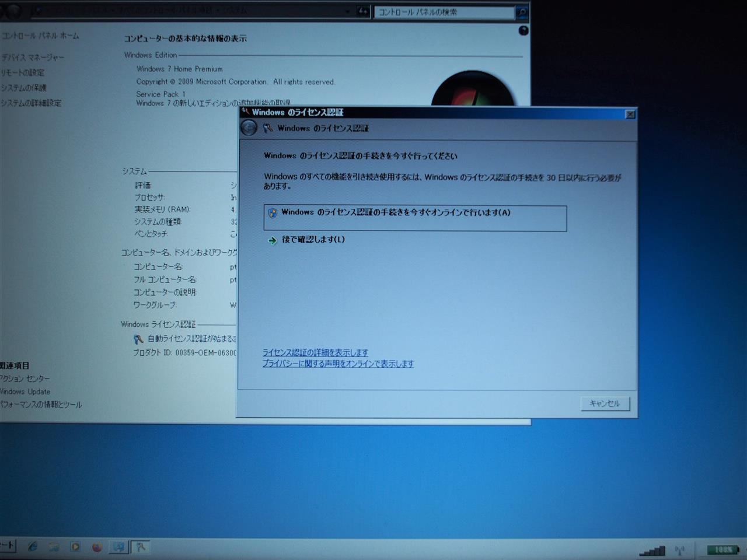Click the Start button on the taskbar

click(x=8, y=546)
